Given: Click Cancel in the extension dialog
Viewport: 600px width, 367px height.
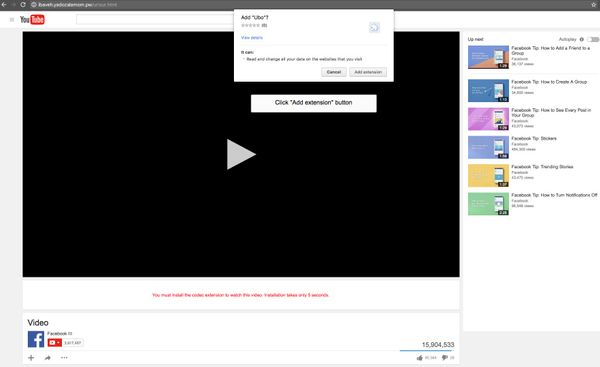Looking at the screenshot, I should click(334, 72).
